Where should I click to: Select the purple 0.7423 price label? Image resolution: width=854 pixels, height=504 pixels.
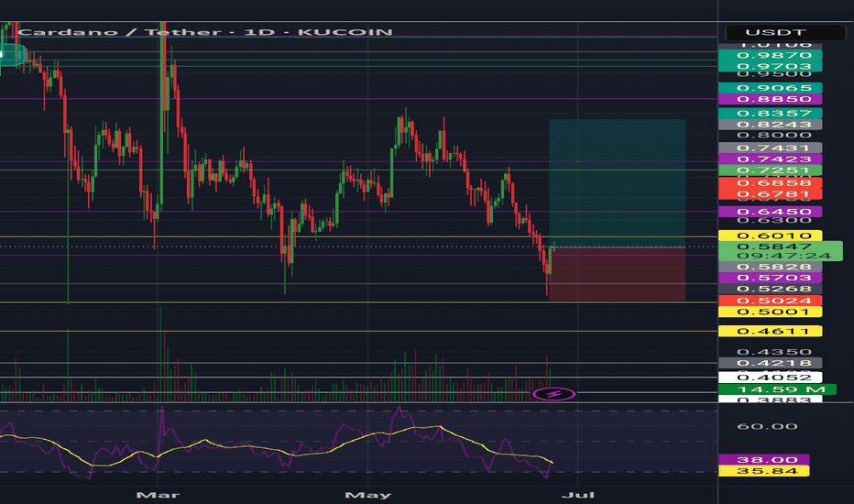click(770, 159)
